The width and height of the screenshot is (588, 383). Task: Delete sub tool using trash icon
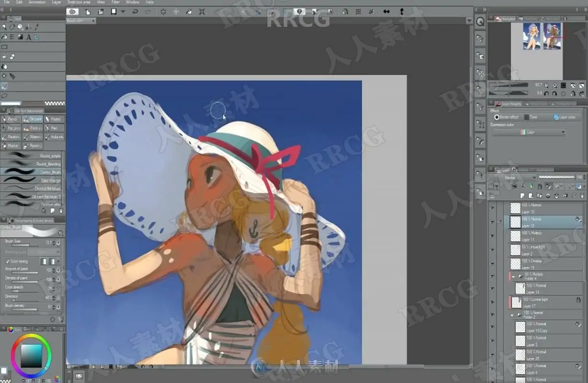coord(61,211)
